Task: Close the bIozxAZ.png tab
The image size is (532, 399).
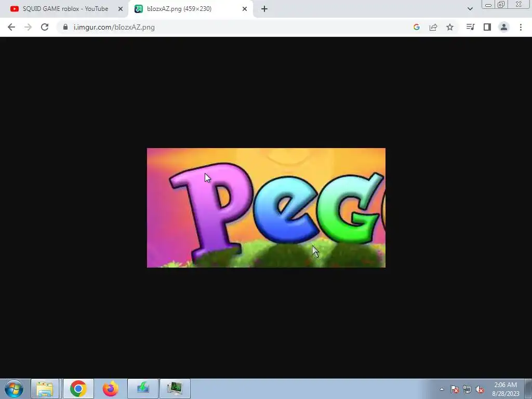Action: click(245, 9)
